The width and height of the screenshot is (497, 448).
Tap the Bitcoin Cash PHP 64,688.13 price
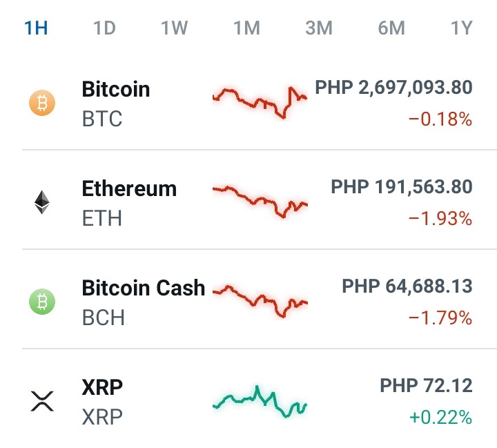407,286
